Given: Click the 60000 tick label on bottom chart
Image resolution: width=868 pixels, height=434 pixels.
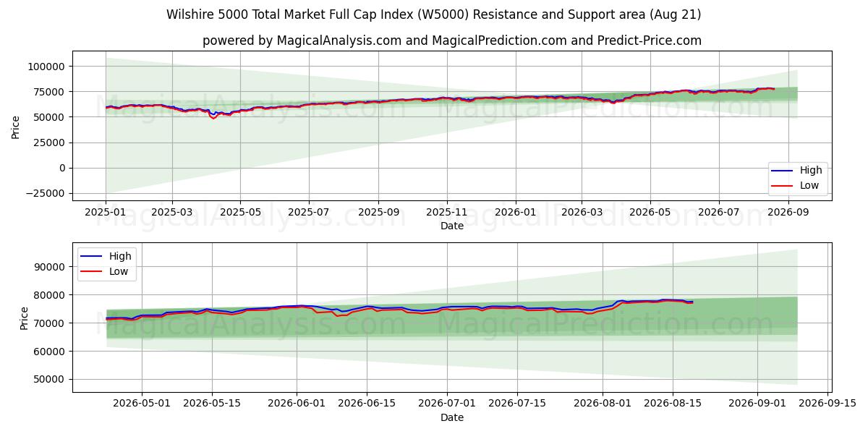Looking at the screenshot, I should (x=49, y=352).
